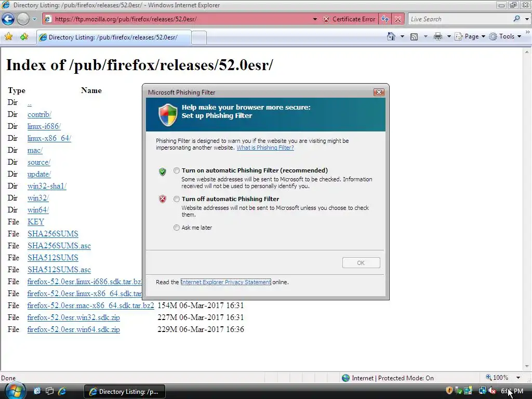Click the page zoom level 100% button
The image size is (532, 399).
tap(497, 378)
